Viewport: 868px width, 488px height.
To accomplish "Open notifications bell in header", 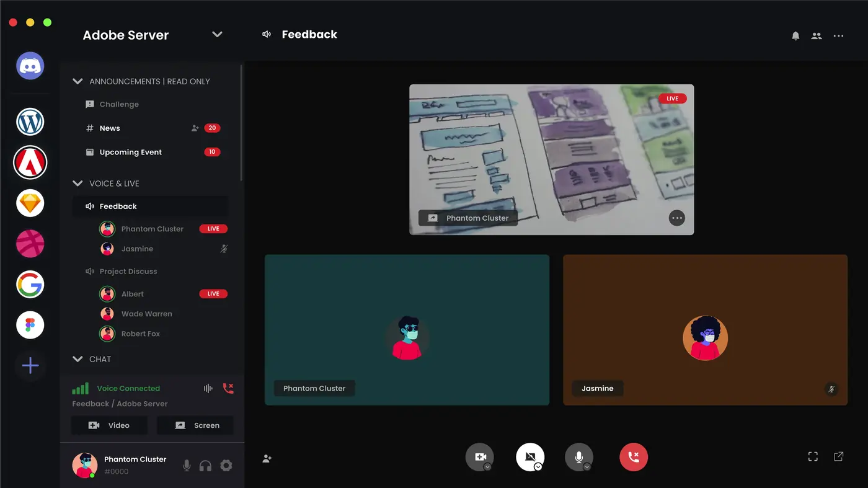I will coord(795,36).
